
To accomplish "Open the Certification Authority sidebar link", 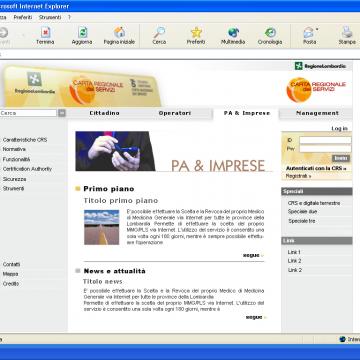I will [x=27, y=169].
